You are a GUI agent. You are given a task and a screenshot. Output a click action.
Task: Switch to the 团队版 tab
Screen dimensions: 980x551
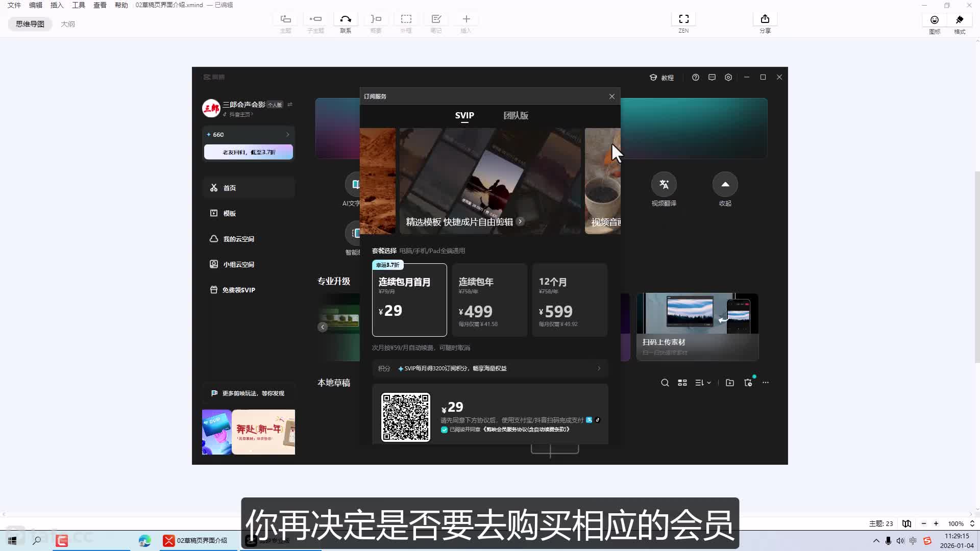tap(516, 116)
